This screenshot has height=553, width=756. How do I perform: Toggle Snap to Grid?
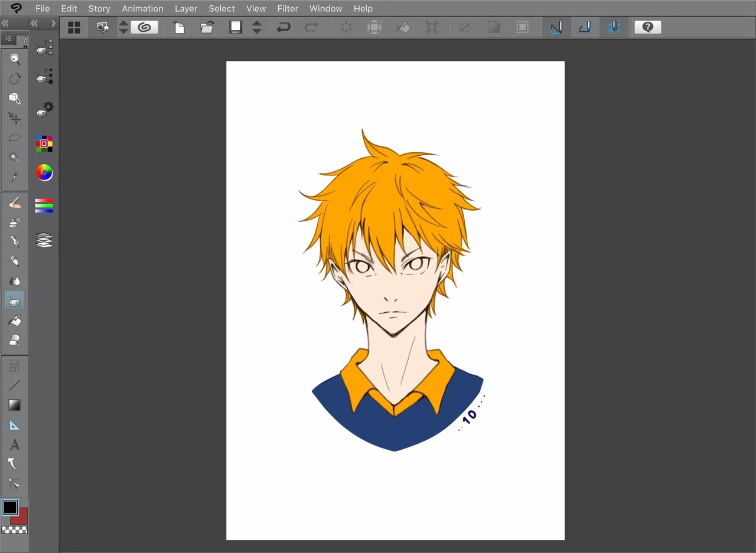point(614,27)
